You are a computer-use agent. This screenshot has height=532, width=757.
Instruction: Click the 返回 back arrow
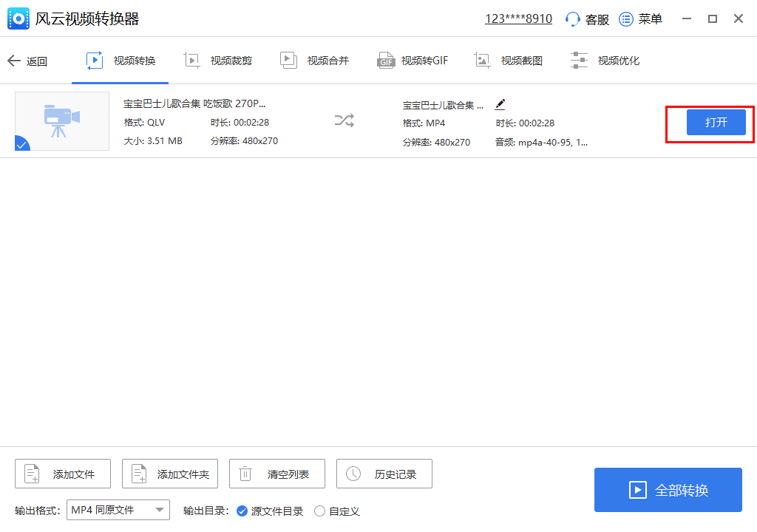point(28,61)
